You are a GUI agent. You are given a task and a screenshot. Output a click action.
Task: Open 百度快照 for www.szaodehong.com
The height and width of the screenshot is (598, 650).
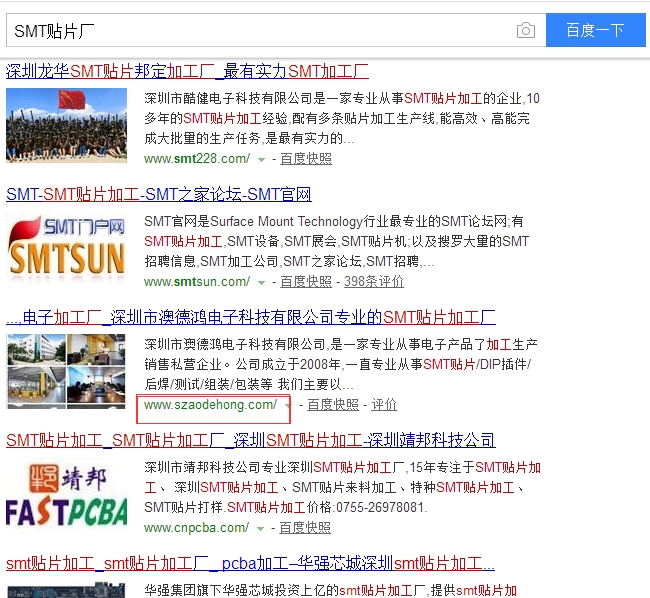point(333,405)
